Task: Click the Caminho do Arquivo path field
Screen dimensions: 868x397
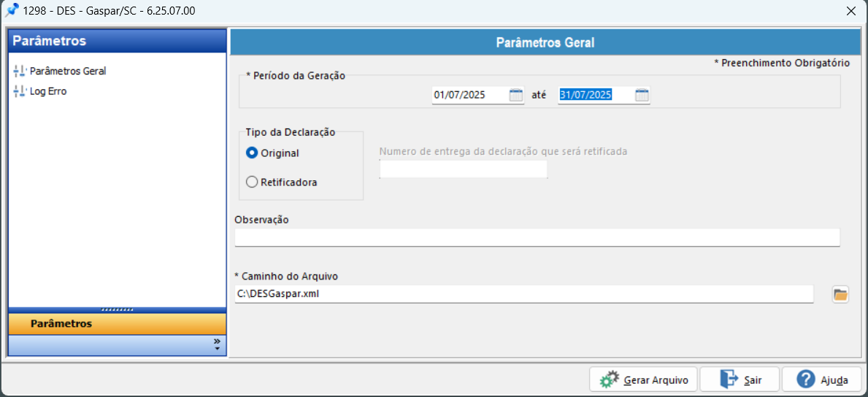Action: pos(523,294)
